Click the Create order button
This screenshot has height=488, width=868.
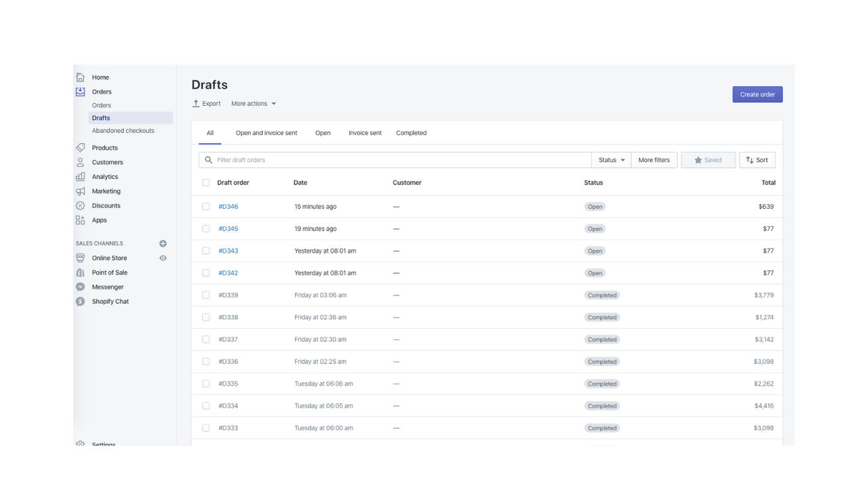click(x=757, y=94)
